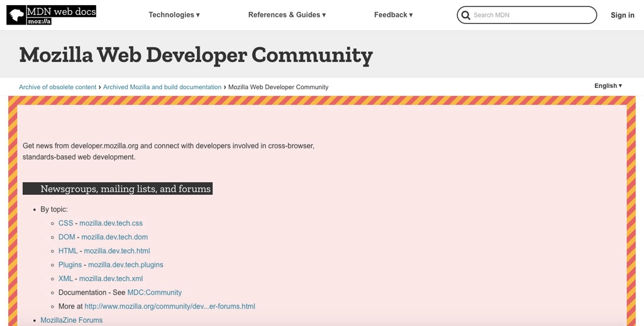Go to Archive of obsolete content breadcrumb
The height and width of the screenshot is (326, 644).
coord(57,87)
